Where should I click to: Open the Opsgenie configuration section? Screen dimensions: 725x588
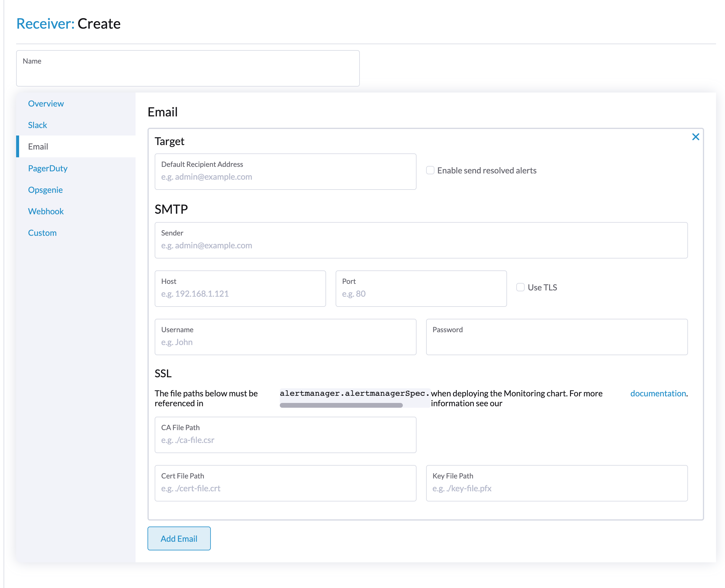click(x=45, y=190)
